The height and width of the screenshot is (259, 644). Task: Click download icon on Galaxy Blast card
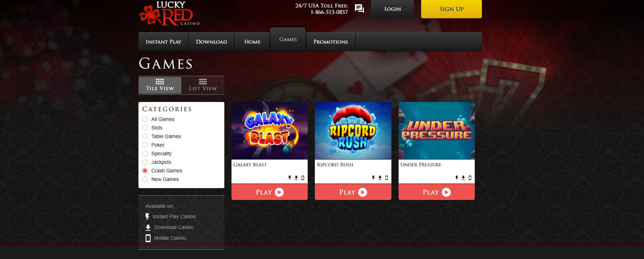tap(296, 178)
